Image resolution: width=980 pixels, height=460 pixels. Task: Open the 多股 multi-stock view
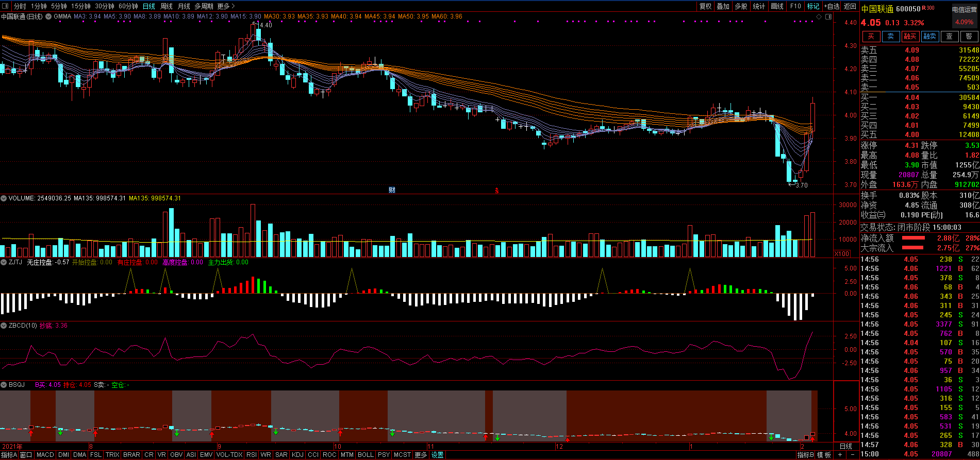click(741, 6)
